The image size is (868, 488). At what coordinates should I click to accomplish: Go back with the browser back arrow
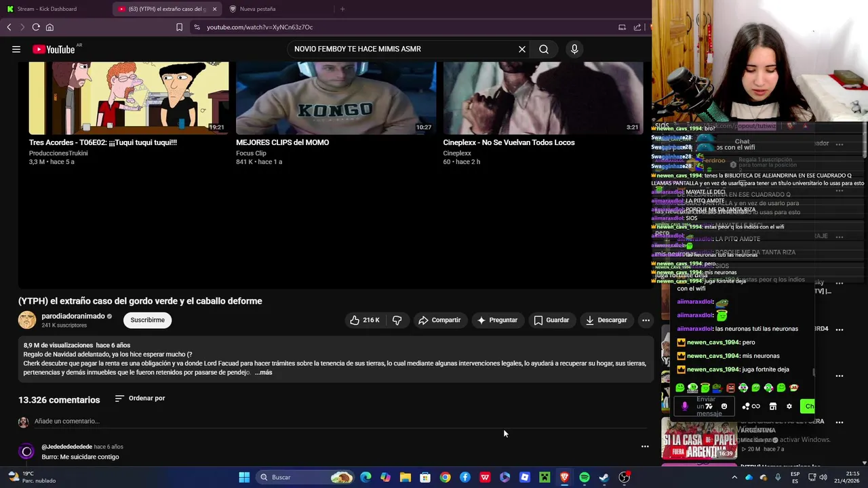[x=9, y=27]
